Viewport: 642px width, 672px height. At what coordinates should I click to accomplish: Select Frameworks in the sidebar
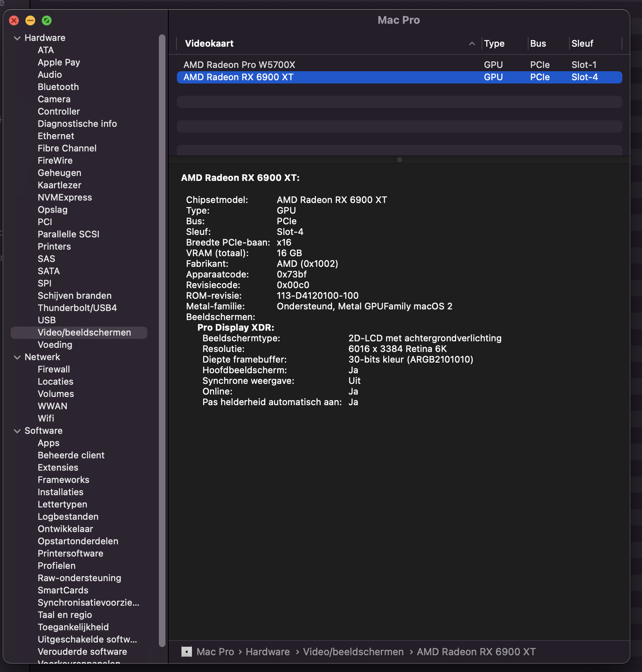pyautogui.click(x=63, y=480)
